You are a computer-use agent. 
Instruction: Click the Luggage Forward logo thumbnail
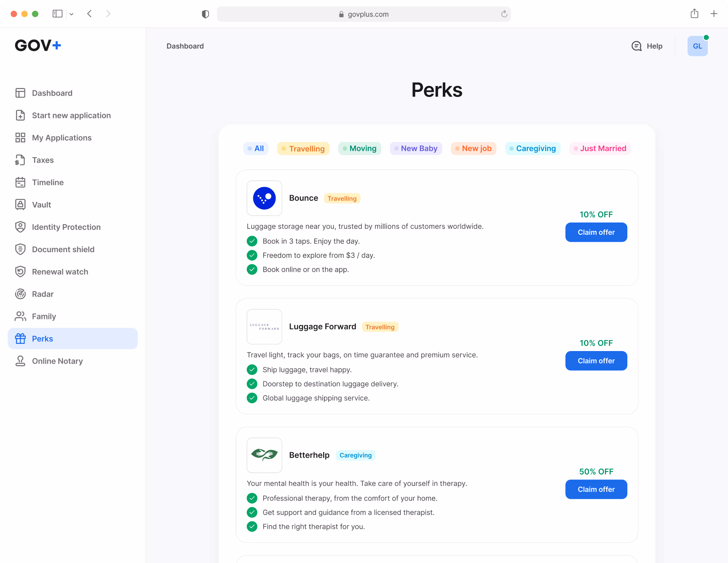[265, 327]
